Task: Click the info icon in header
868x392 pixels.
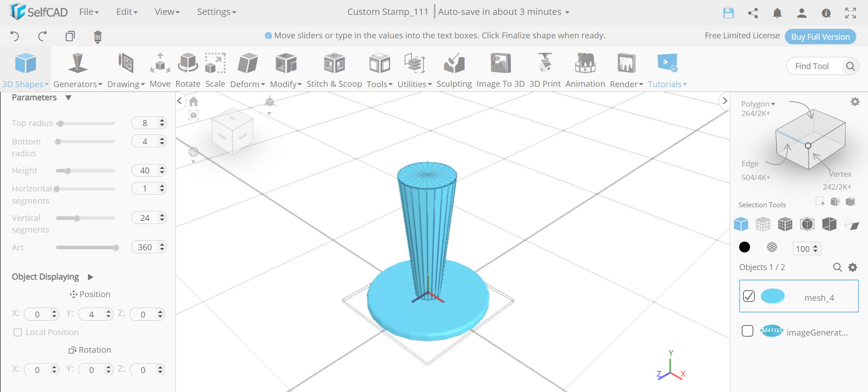Action: pos(826,13)
